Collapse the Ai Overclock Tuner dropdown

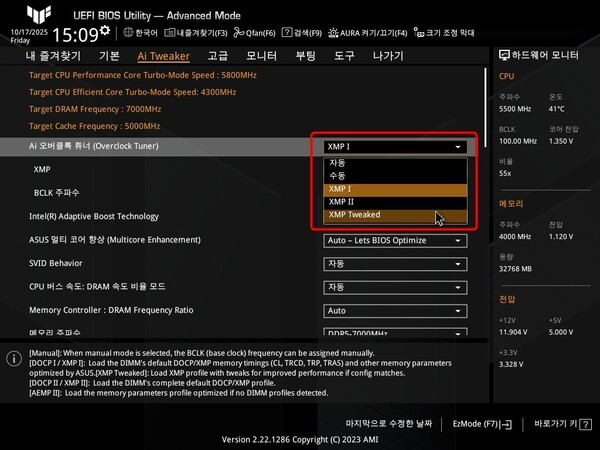pos(395,147)
